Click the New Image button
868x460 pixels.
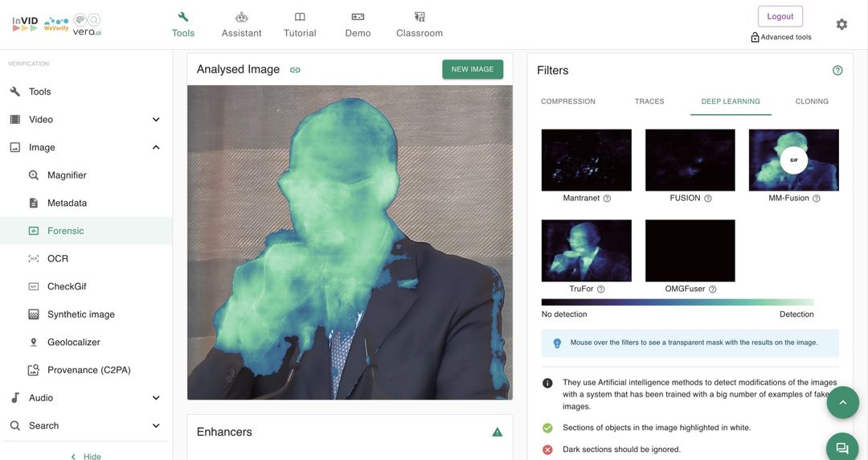click(473, 69)
